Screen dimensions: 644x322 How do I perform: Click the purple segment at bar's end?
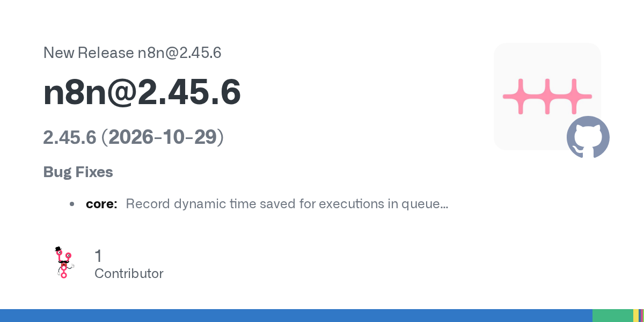click(641, 316)
